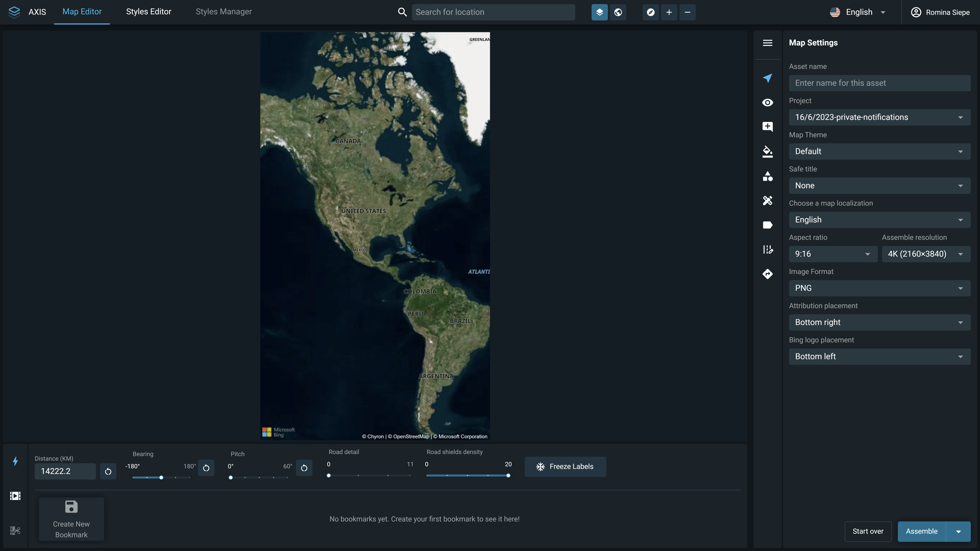Open the Attribution placement dropdown
This screenshot has width=980, height=551.
879,322
